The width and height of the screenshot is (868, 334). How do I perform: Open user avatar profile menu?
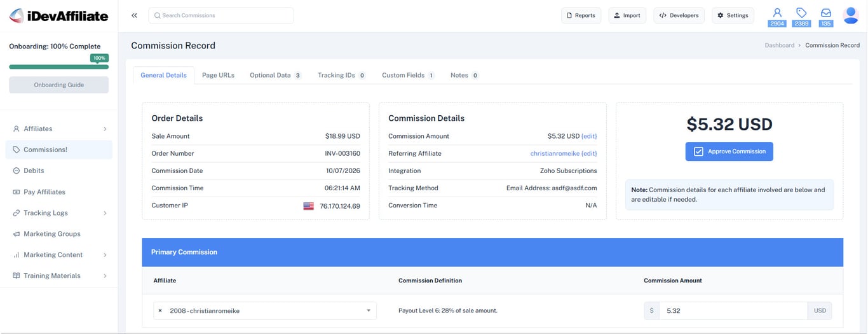coord(851,15)
